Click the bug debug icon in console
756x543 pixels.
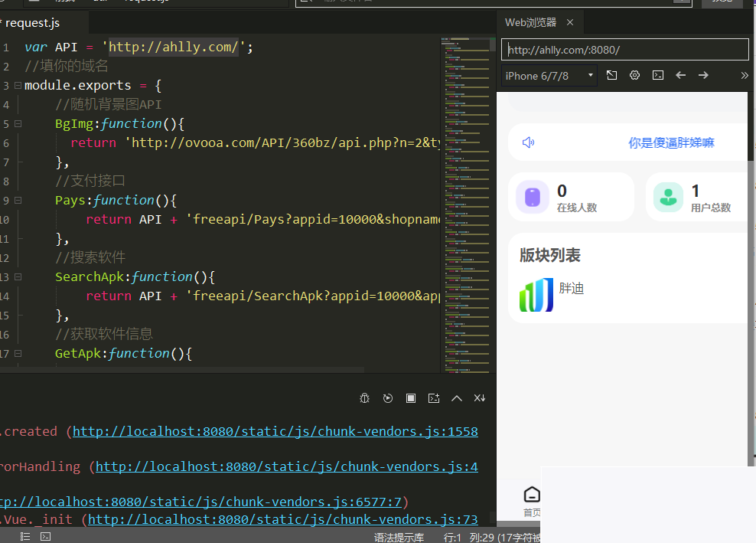365,398
